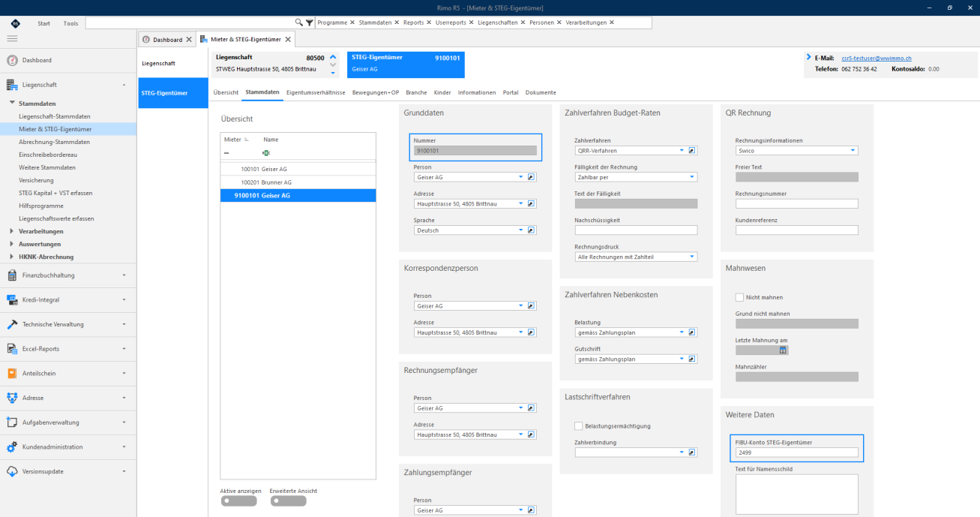Switch to the Übersicht tab
The image size is (980, 517).
click(226, 92)
